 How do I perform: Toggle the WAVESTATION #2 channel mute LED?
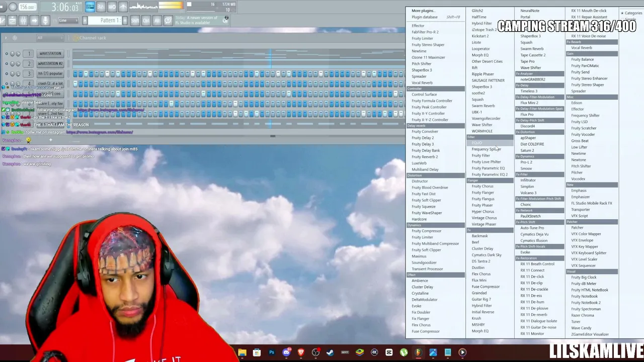(7, 64)
